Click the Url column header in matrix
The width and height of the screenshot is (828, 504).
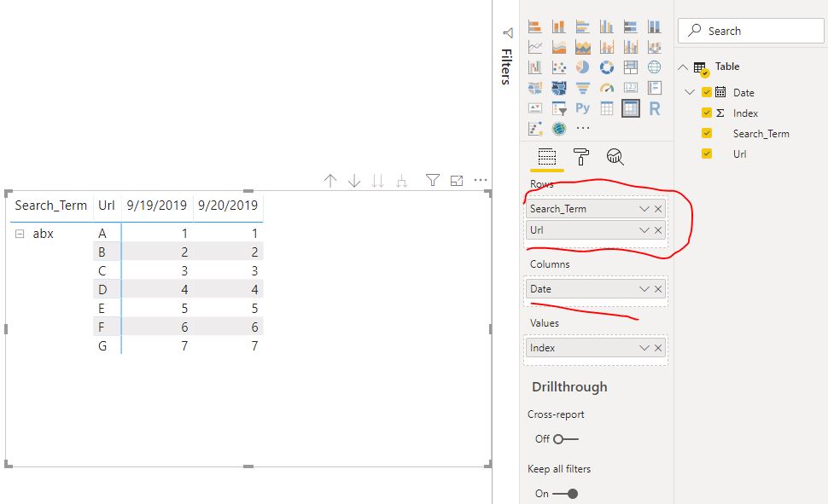(x=106, y=206)
